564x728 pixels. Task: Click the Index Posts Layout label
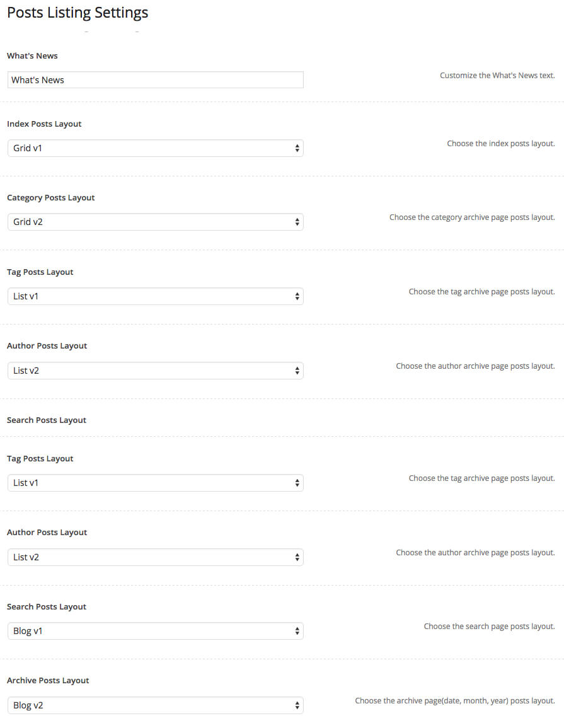[x=44, y=124]
